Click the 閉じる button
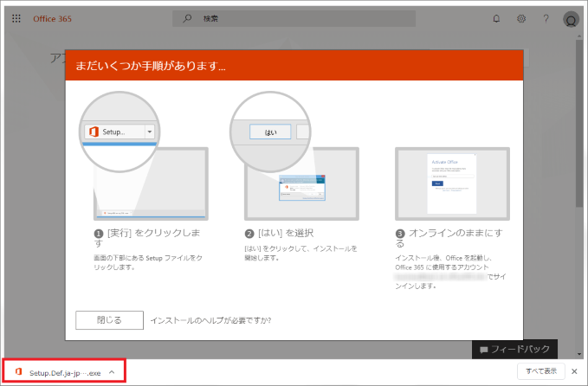The image size is (588, 386). click(x=109, y=320)
